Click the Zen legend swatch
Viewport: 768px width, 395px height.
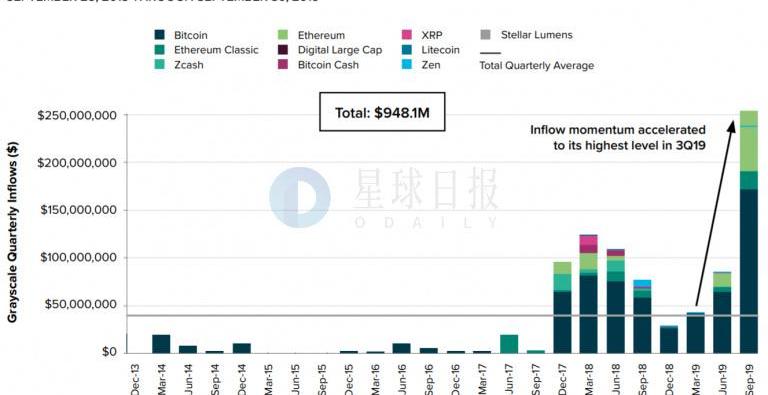coord(407,65)
